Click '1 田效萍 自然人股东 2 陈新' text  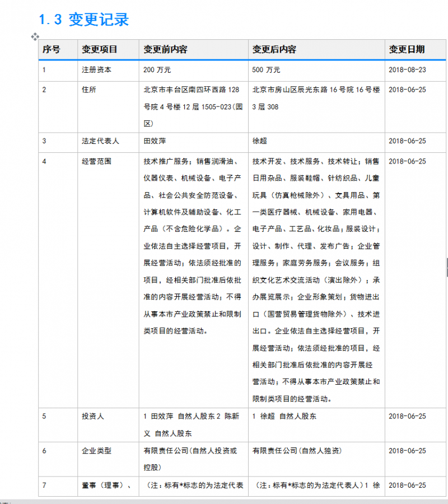click(191, 416)
